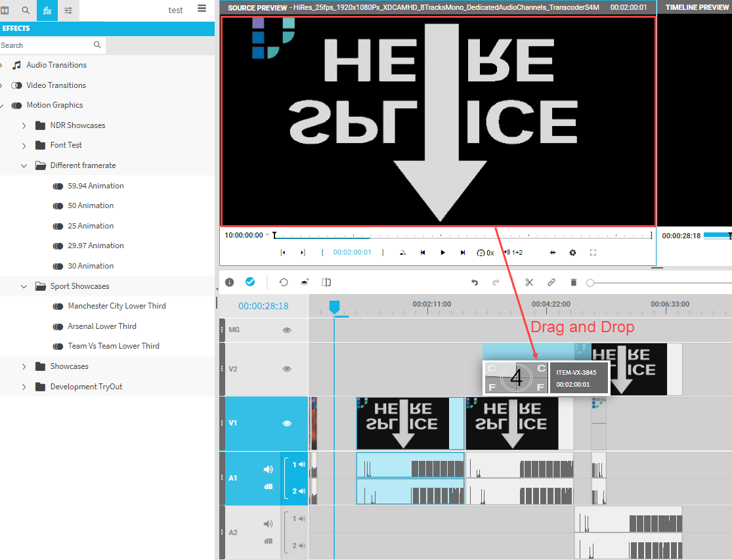Click the trash delete icon
Screen dimensions: 732x560
click(x=573, y=282)
